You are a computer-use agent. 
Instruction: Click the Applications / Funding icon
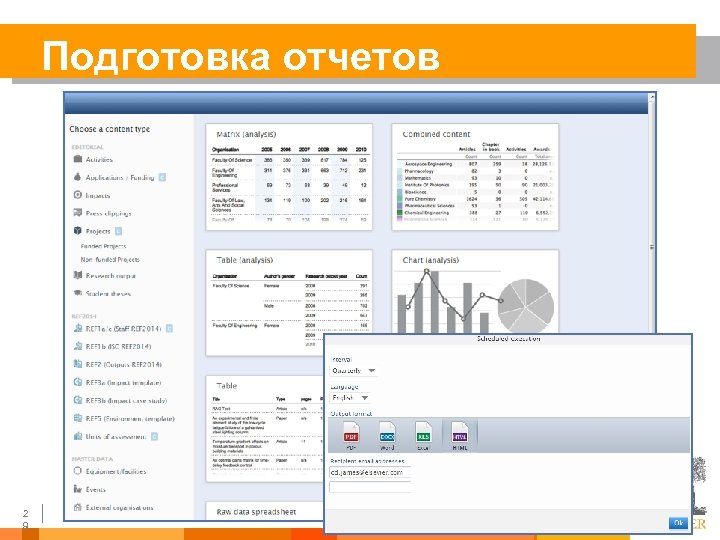78,177
